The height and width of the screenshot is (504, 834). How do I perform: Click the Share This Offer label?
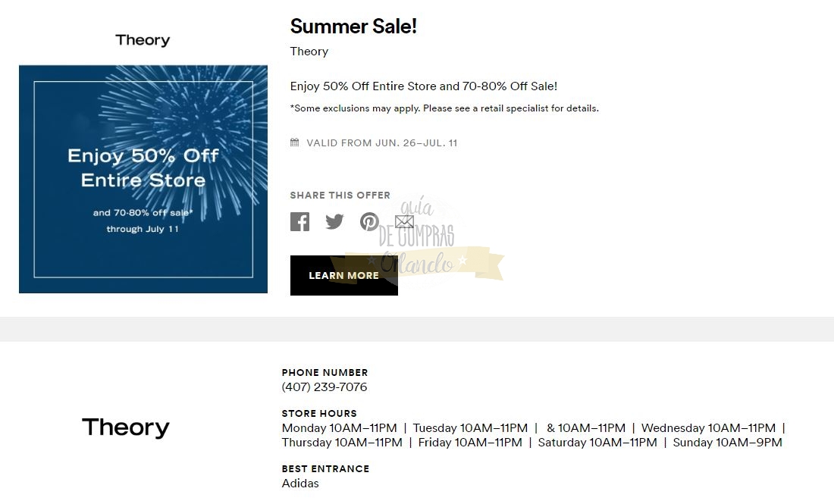(340, 195)
